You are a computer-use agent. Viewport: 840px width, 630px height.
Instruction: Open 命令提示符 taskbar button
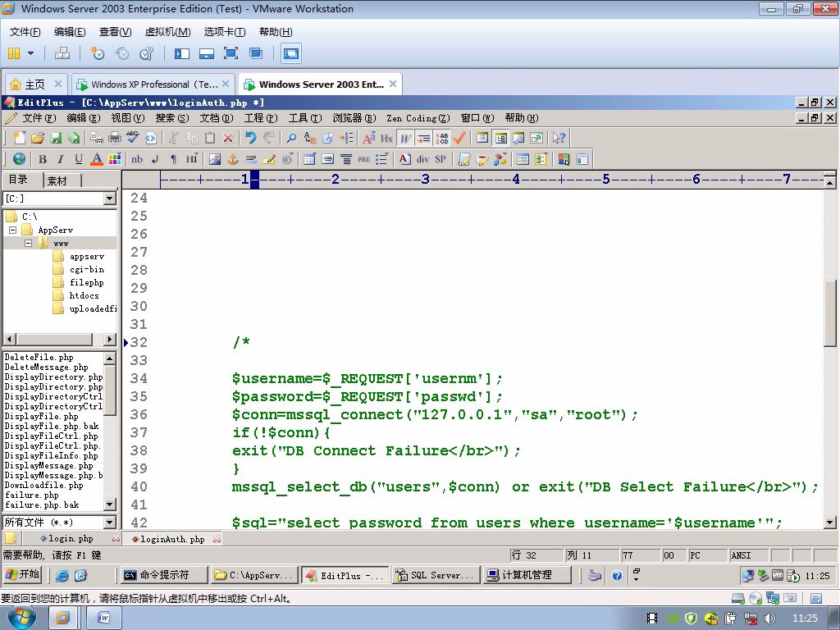tap(162, 575)
